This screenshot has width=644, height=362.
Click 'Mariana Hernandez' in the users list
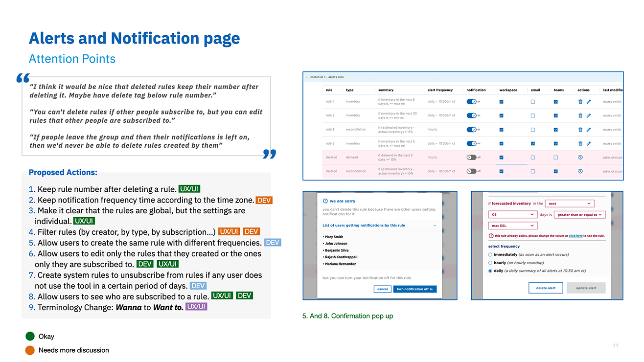coord(340,264)
